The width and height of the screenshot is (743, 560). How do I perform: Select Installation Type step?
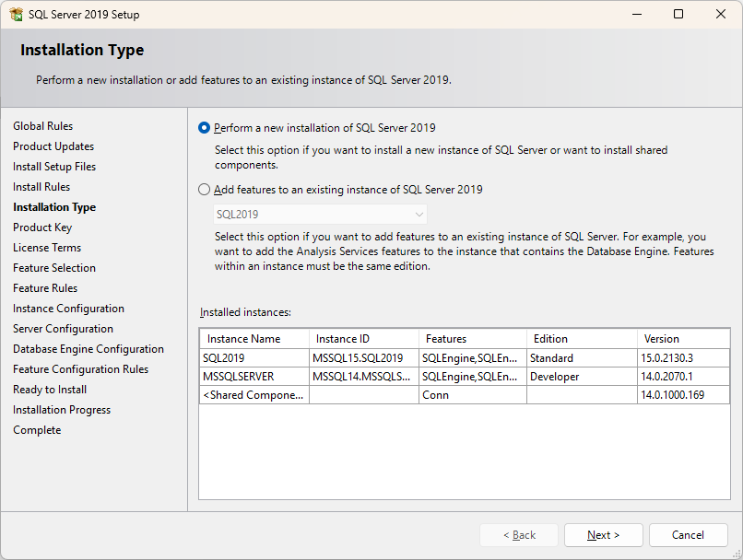tap(54, 207)
